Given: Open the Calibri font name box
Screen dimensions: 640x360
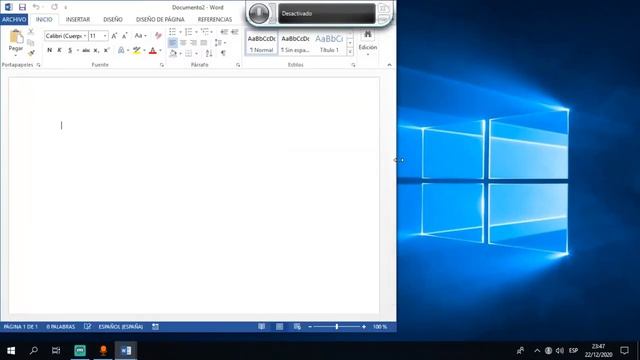Looking at the screenshot, I should (66, 36).
